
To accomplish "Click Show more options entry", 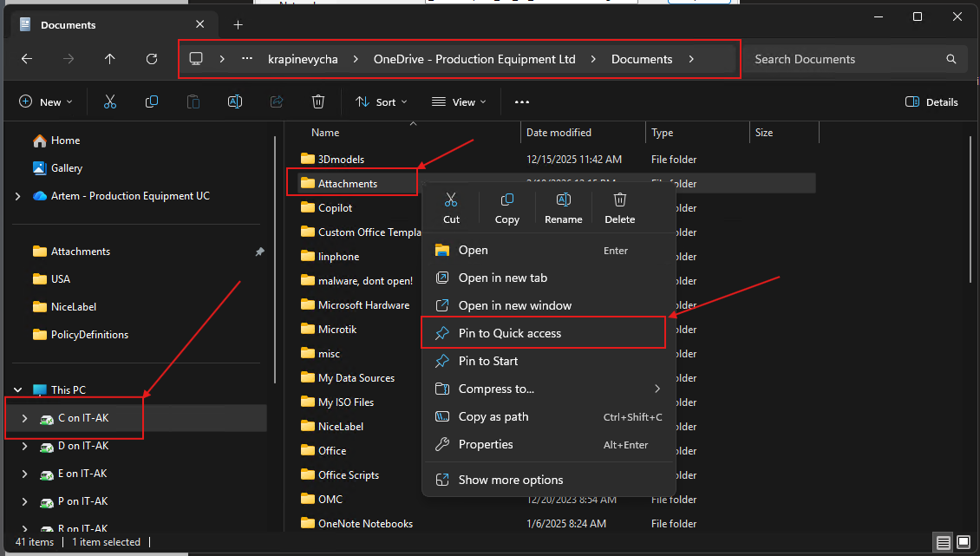I will 510,480.
